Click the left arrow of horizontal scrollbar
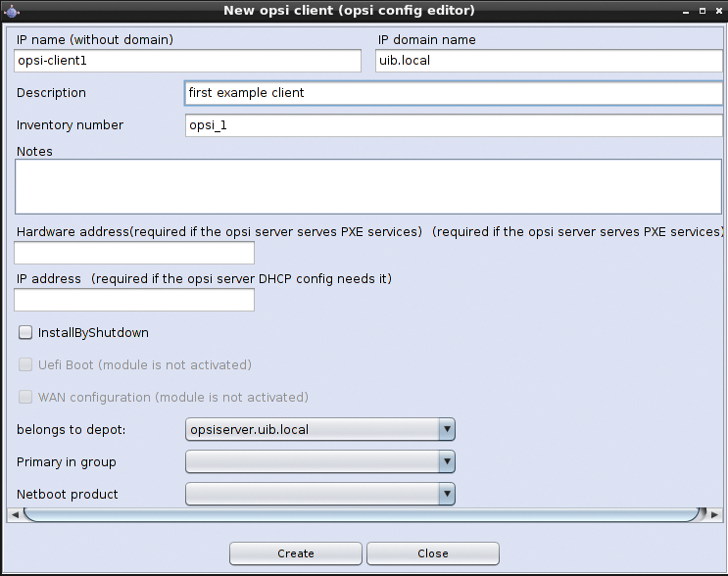The image size is (728, 576). (x=14, y=514)
